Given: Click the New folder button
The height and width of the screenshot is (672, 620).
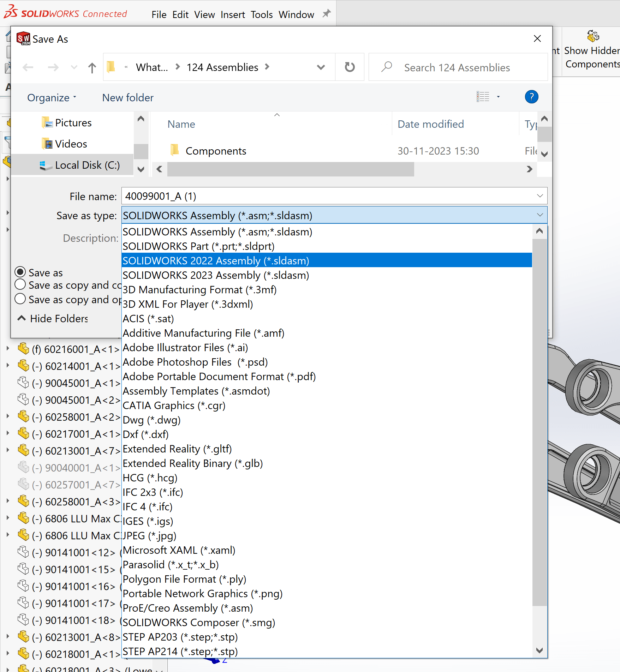Looking at the screenshot, I should (128, 97).
